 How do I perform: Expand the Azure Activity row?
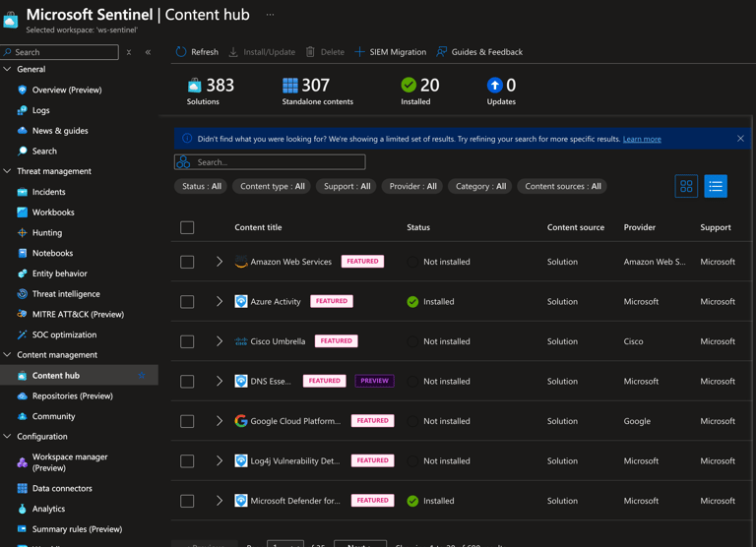point(220,302)
